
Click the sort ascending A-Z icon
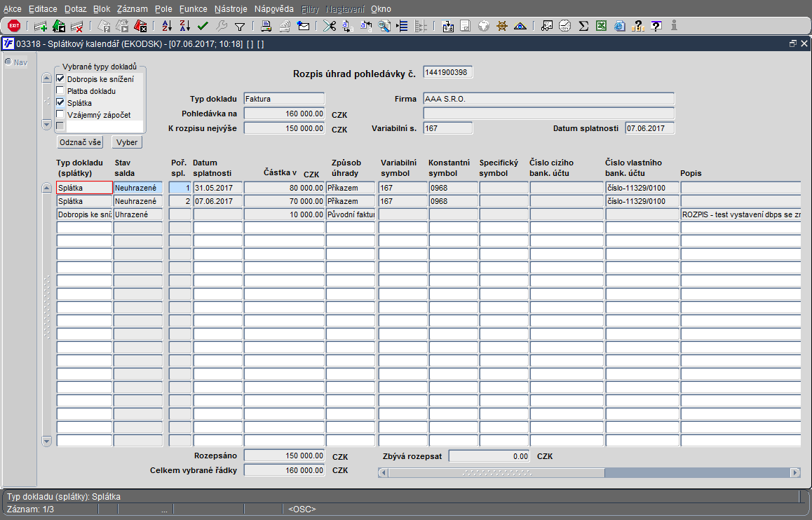(167, 25)
